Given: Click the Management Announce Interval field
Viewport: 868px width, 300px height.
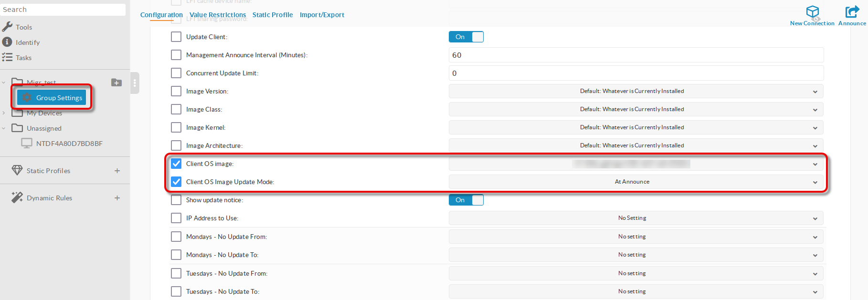Looking at the screenshot, I should click(635, 55).
